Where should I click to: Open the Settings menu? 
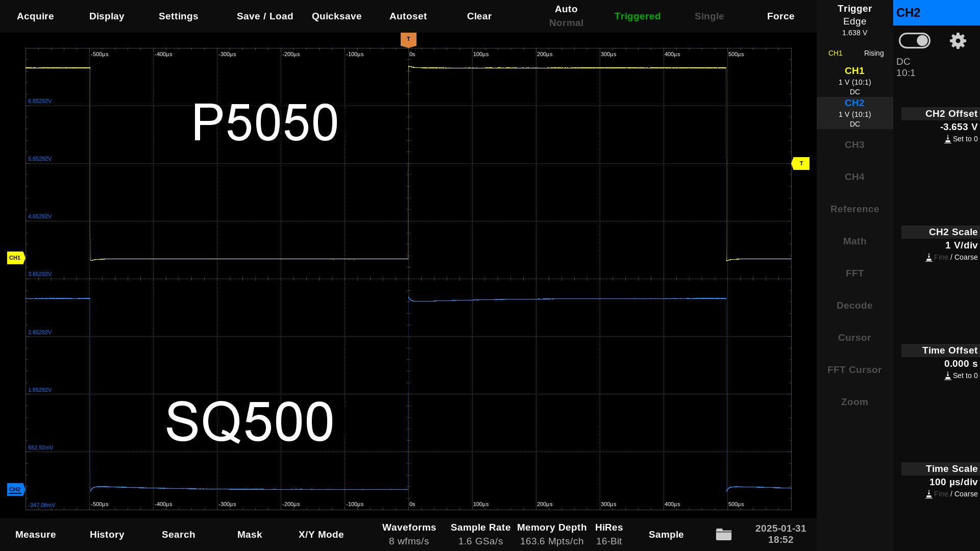click(x=178, y=16)
